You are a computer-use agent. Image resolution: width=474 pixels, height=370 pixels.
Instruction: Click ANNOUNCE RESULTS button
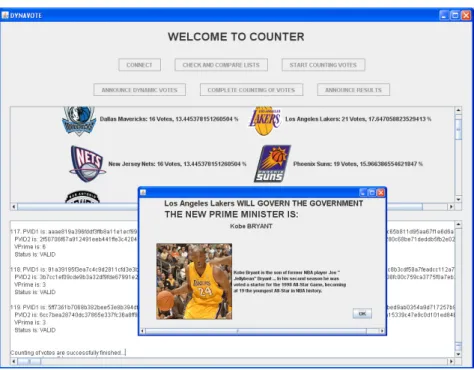[353, 90]
